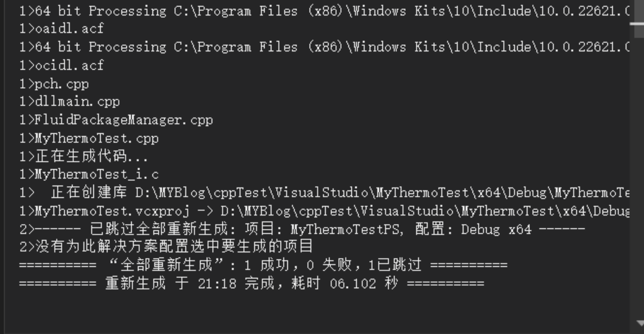Select the dllmain.cpp output line
The image size is (644, 334).
pos(70,102)
